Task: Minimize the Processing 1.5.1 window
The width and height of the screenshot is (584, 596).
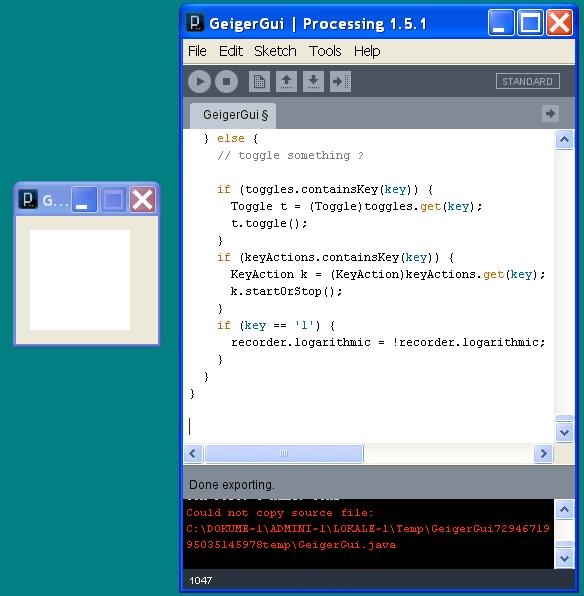Action: click(x=501, y=23)
